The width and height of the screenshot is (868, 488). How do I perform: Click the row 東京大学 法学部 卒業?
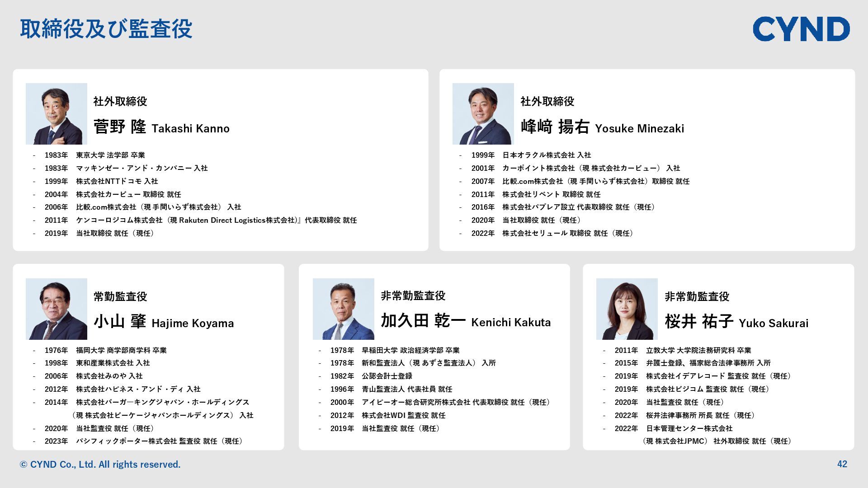coord(89,155)
